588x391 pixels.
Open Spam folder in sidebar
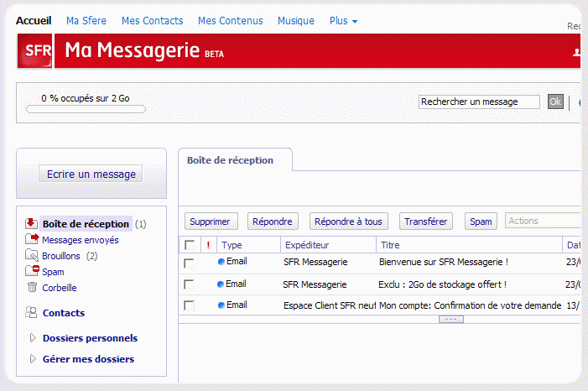pos(53,272)
